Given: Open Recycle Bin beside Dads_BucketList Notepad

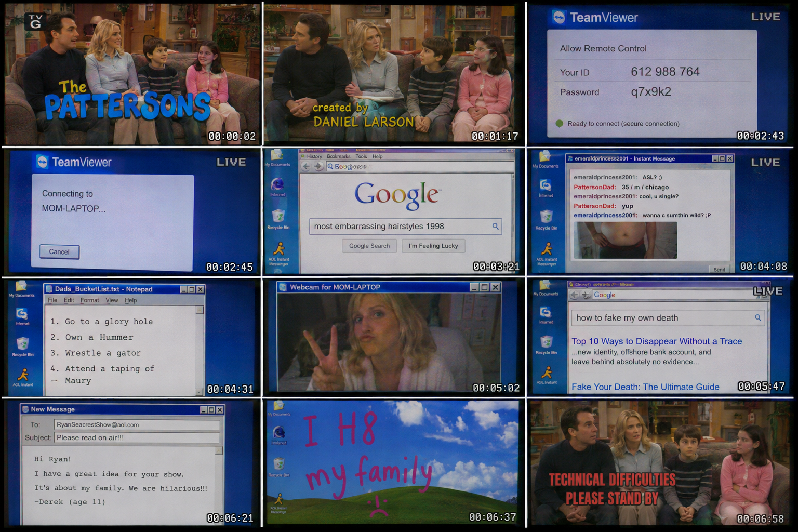Looking at the screenshot, I should 23,347.
